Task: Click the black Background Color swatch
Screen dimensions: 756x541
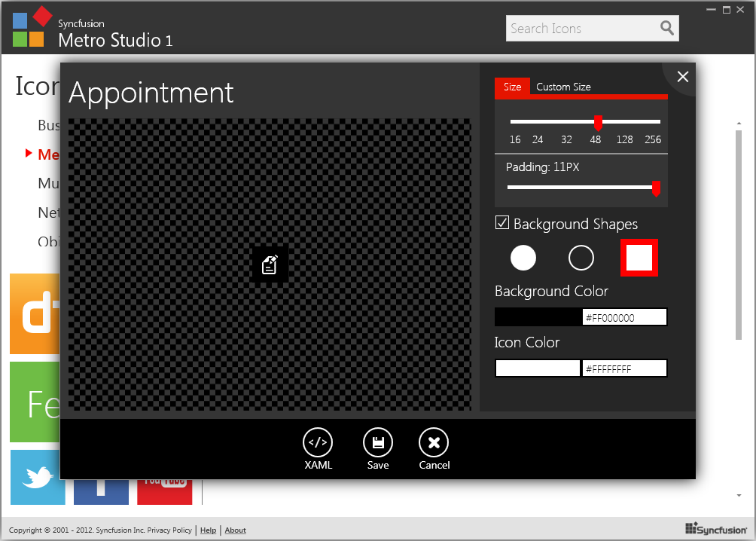Action: [x=538, y=317]
